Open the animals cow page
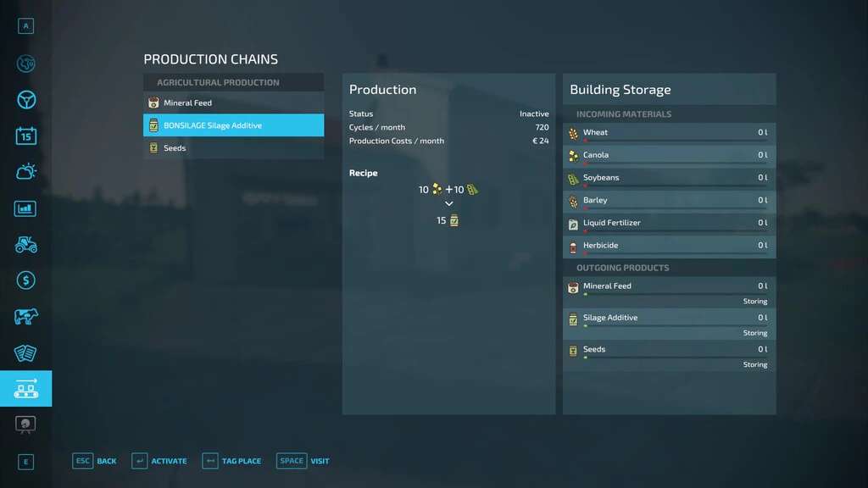868x488 pixels. (x=25, y=317)
